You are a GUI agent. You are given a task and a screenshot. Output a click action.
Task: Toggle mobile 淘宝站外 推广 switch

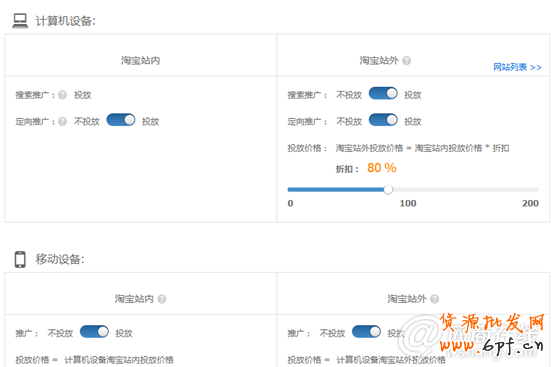[x=366, y=332]
